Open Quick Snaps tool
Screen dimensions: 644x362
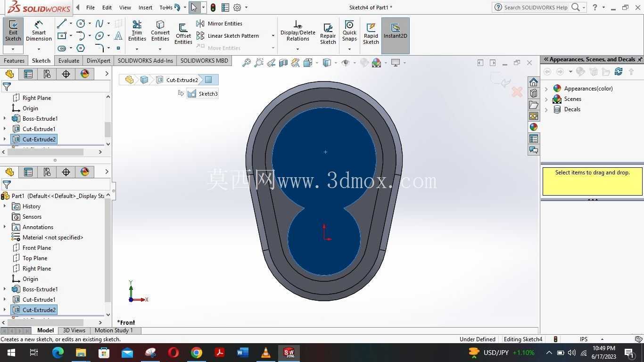coord(349,31)
